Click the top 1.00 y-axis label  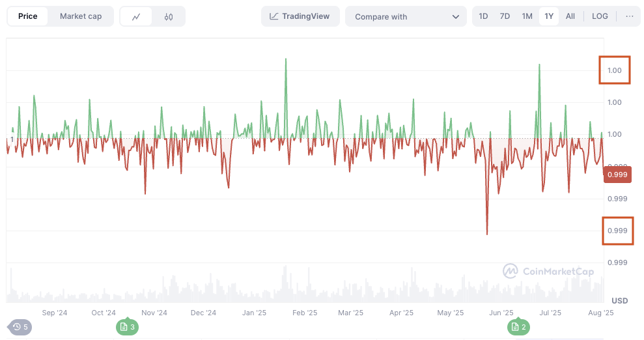click(x=615, y=70)
